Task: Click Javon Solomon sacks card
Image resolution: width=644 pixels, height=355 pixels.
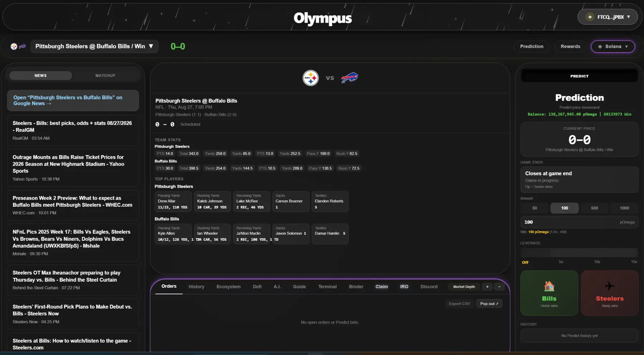Action: (x=291, y=234)
